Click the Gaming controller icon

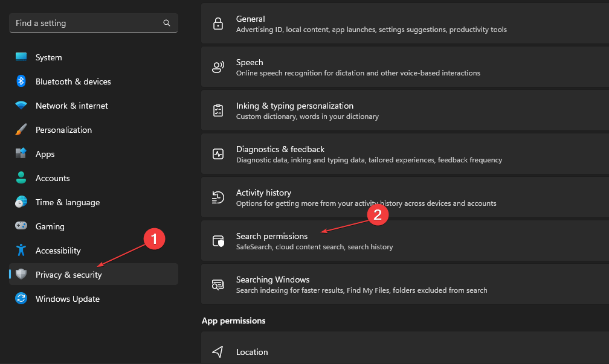click(21, 226)
